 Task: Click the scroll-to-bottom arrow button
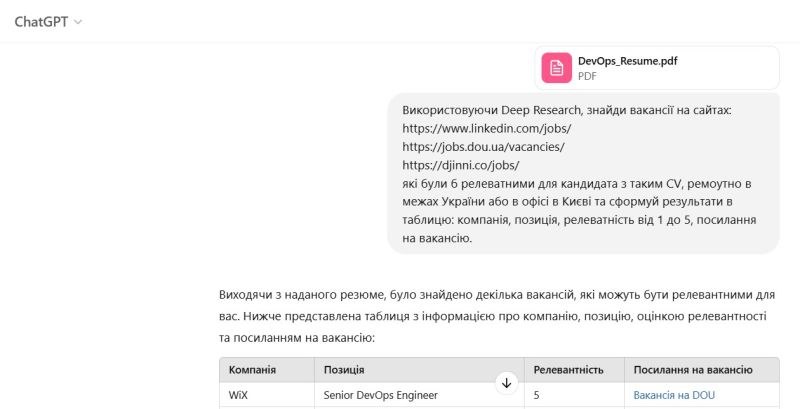click(x=506, y=383)
